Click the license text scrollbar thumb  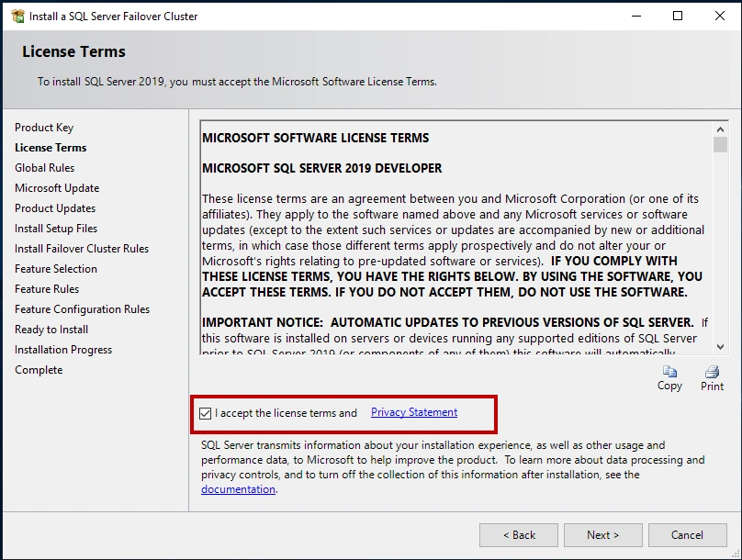720,145
